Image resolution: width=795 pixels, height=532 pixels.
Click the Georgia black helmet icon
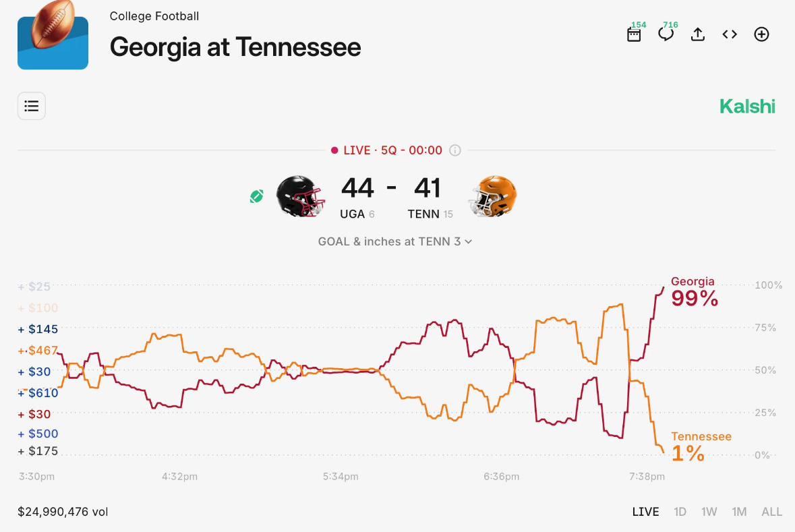pos(301,196)
